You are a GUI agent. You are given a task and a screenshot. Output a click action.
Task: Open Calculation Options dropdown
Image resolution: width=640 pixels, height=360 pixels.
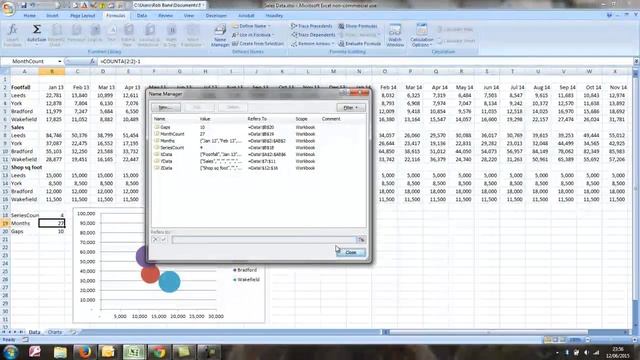tap(422, 35)
